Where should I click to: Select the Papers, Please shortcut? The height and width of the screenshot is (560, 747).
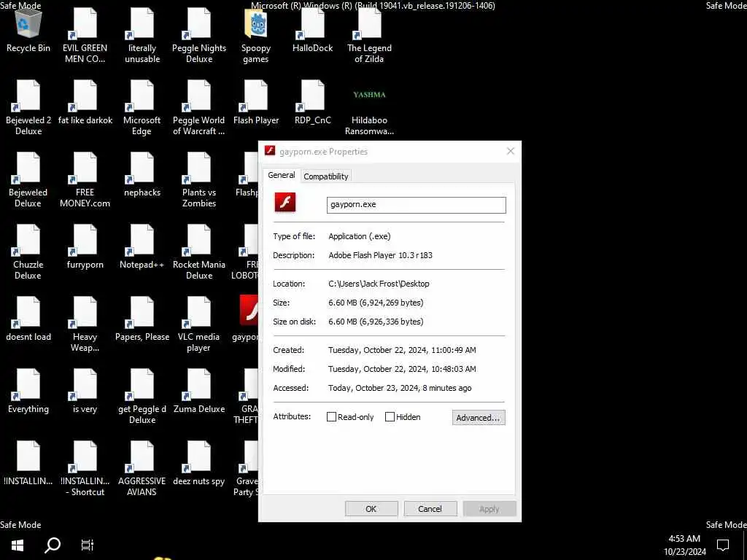click(x=142, y=320)
